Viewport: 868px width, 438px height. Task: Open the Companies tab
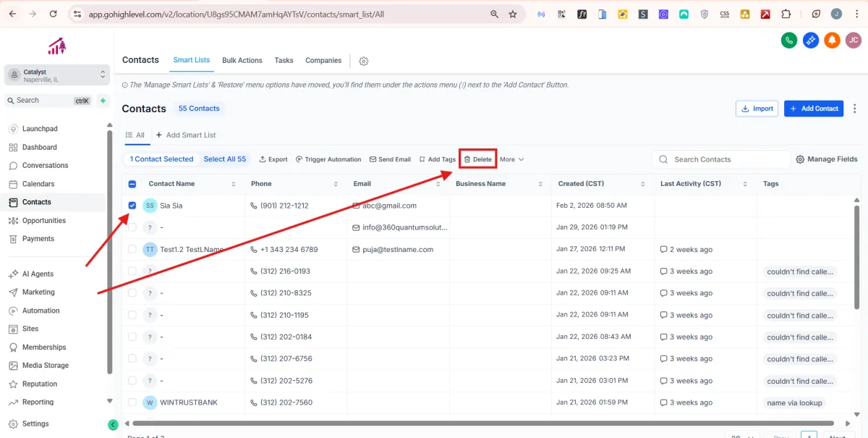point(323,60)
